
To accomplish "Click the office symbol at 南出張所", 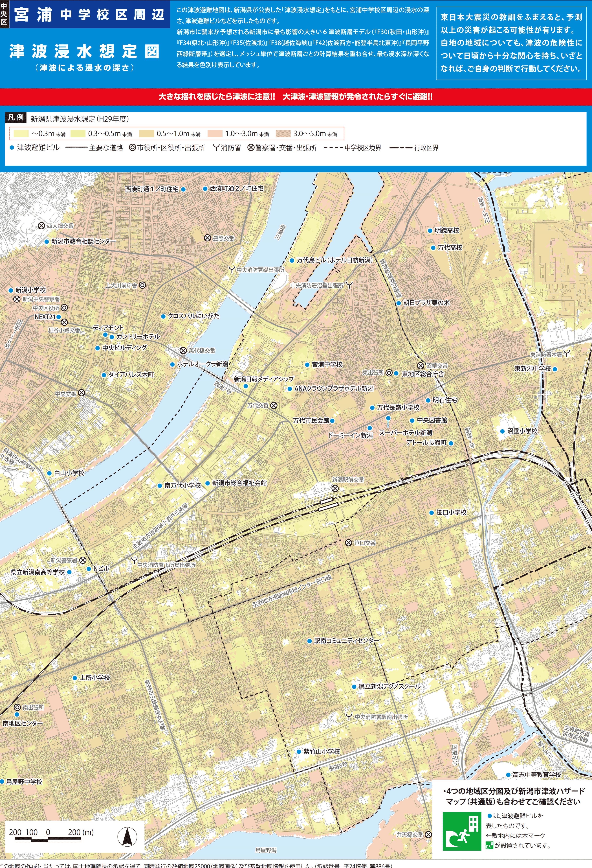I will click(17, 707).
